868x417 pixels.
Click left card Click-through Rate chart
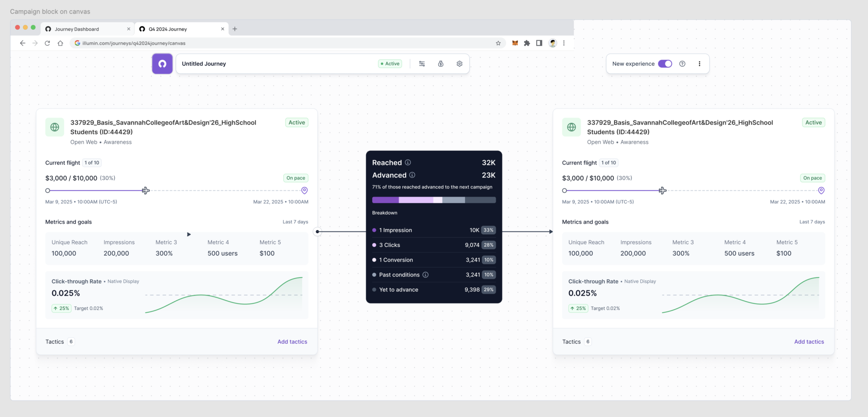pos(224,295)
